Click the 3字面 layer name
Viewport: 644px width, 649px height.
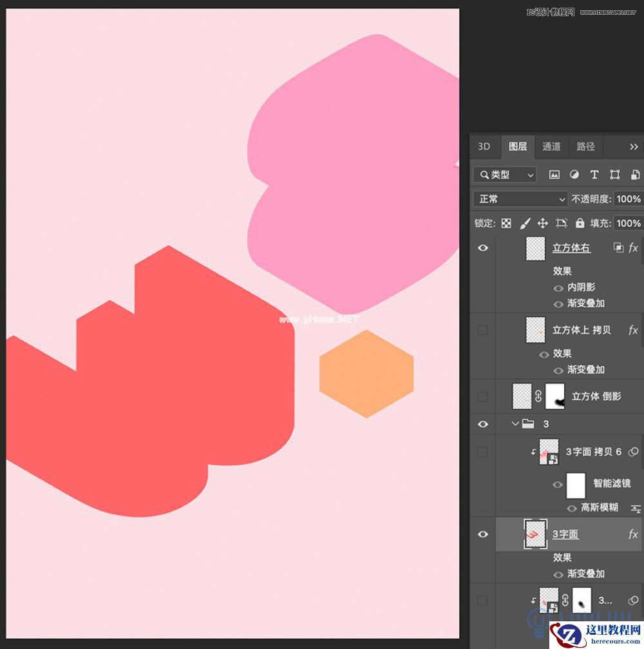click(x=565, y=534)
